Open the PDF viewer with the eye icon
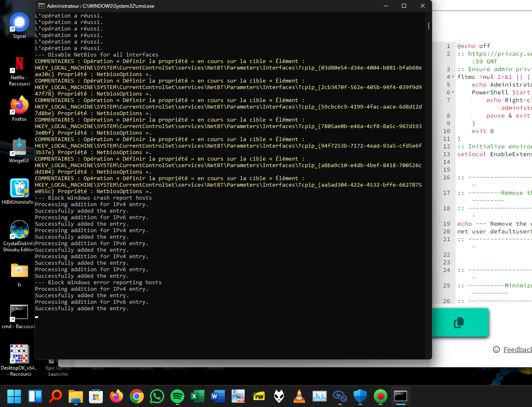Screen dimensions: 532x407 [x=238, y=396]
